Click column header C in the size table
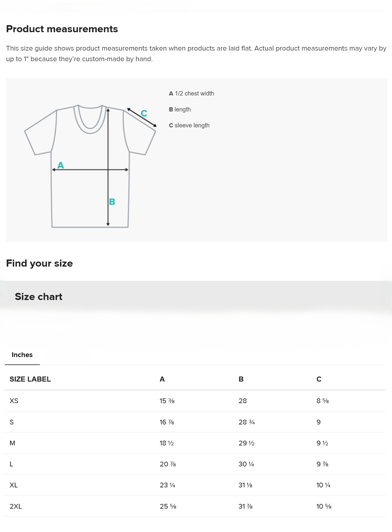The height and width of the screenshot is (532, 392). (319, 379)
